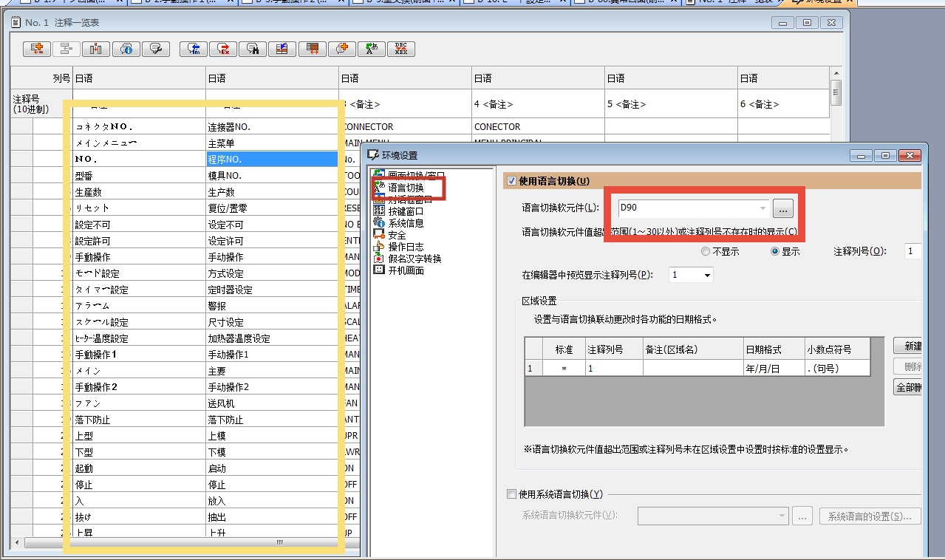The width and height of the screenshot is (945, 560).
Task: Click the add comment bubble icon
Action: coord(341,49)
